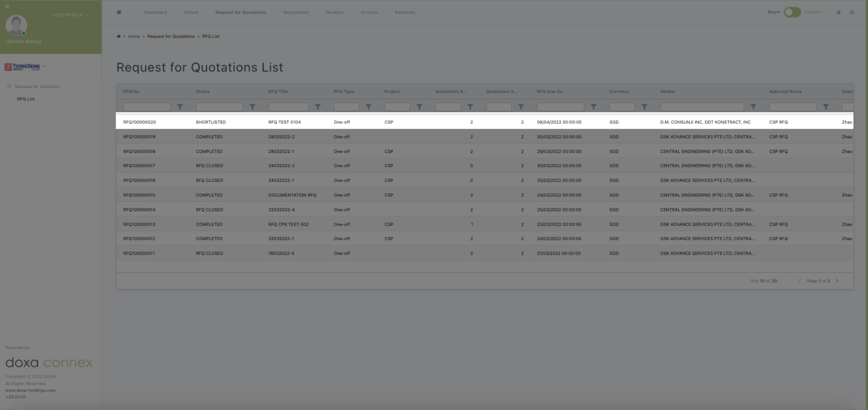The image size is (868, 410).
Task: Open the Invoices menu
Action: [369, 12]
